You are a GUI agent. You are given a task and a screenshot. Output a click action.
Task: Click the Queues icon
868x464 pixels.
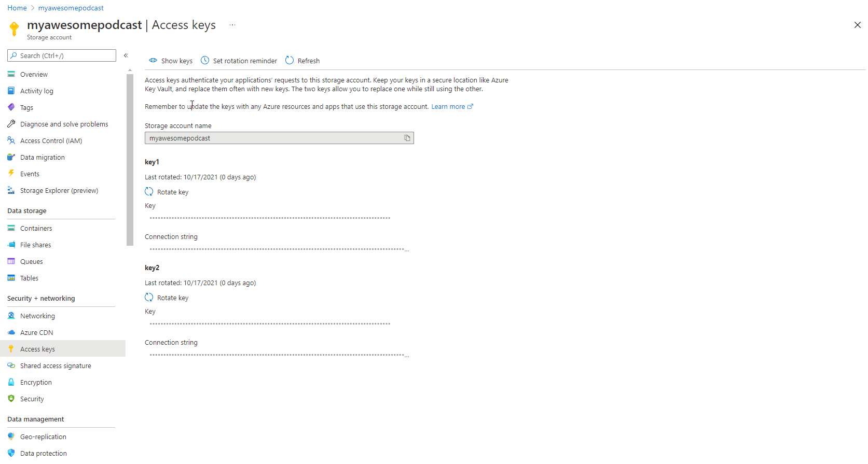[11, 261]
